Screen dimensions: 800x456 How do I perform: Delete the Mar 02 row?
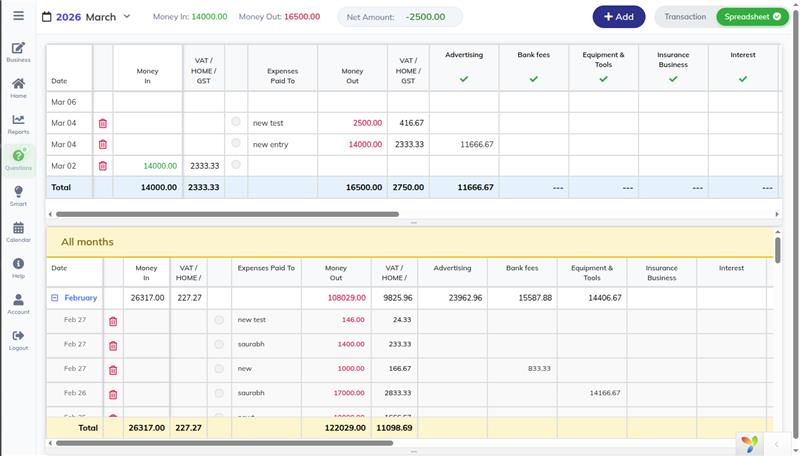click(103, 166)
